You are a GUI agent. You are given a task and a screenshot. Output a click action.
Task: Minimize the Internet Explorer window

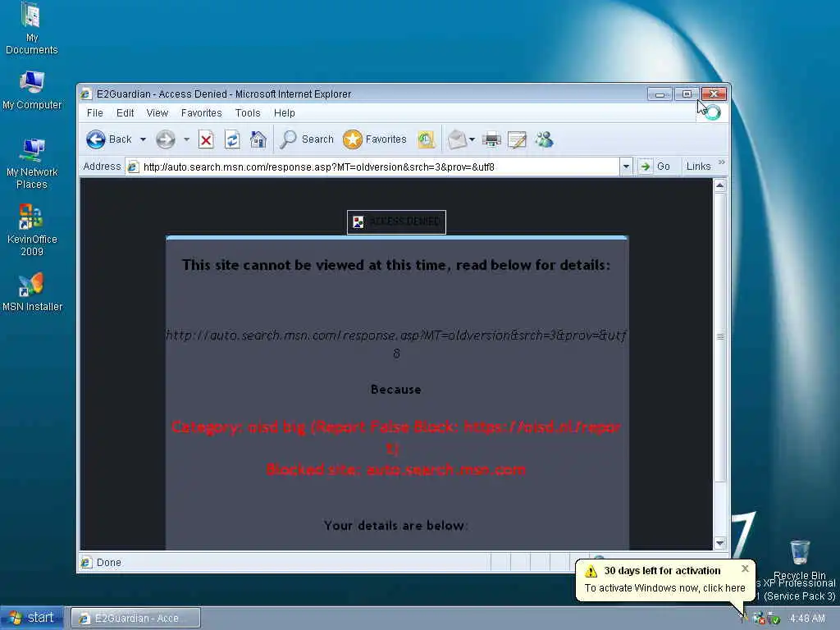[x=660, y=94]
